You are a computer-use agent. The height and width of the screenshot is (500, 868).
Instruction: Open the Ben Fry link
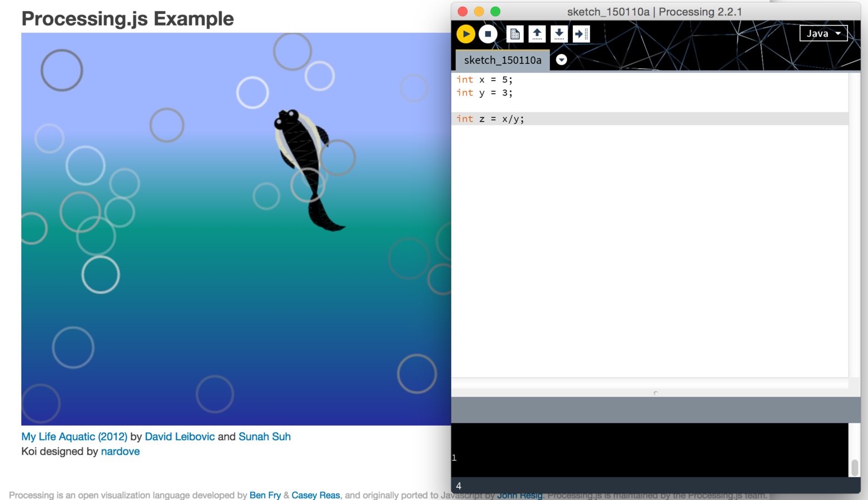(265, 495)
